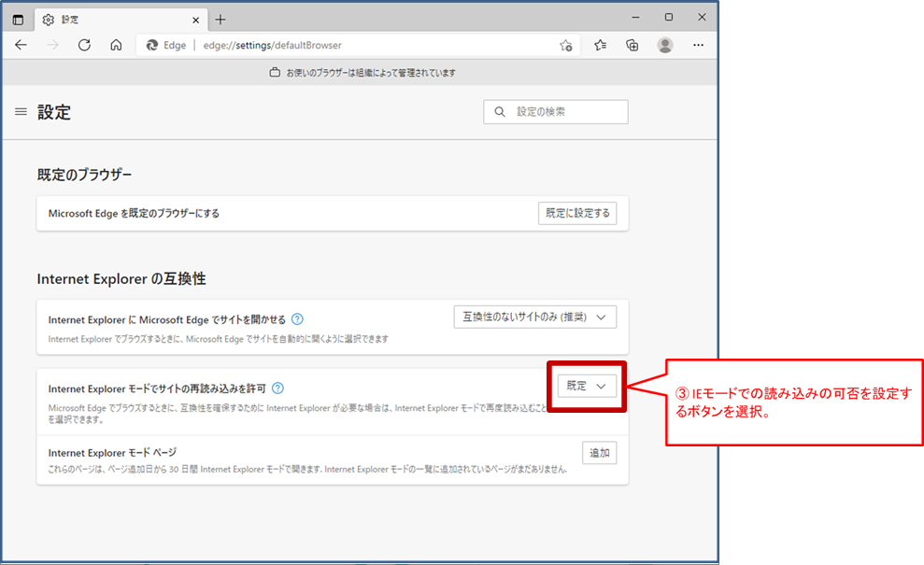The width and height of the screenshot is (924, 565).
Task: Close the 設定 tab
Action: (x=195, y=20)
